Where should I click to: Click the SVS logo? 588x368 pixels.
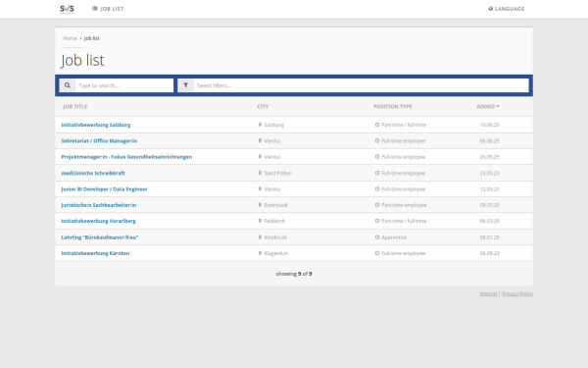tap(67, 9)
